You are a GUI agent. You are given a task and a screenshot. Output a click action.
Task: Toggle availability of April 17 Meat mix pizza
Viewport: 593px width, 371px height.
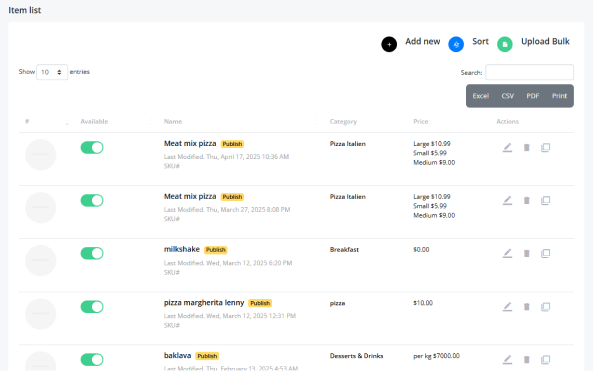pyautogui.click(x=92, y=147)
